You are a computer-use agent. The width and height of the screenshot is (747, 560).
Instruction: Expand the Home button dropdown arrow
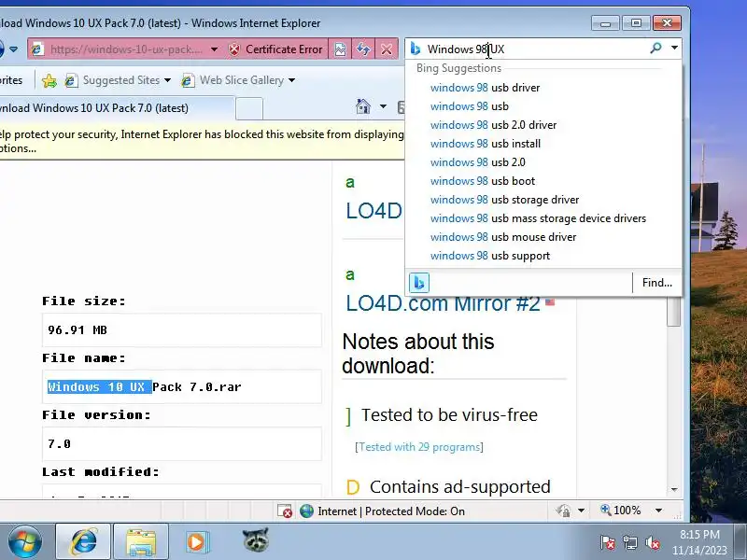click(x=383, y=106)
